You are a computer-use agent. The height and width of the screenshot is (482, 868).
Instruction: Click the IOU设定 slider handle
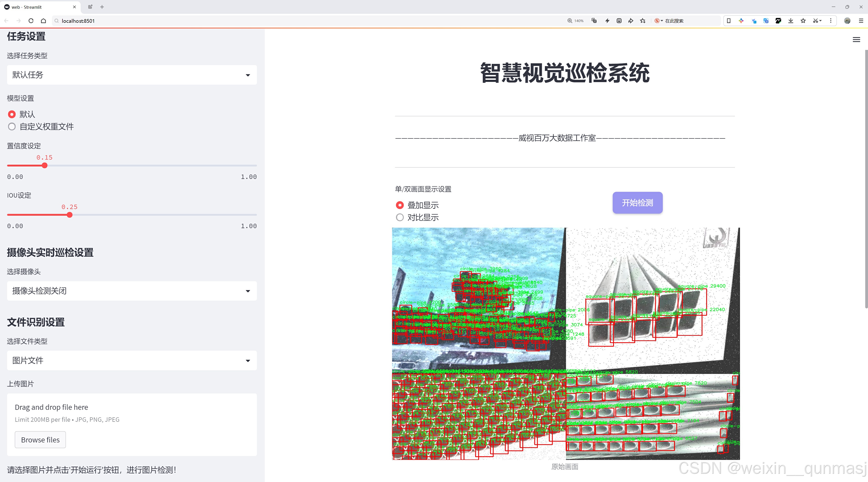coord(70,215)
